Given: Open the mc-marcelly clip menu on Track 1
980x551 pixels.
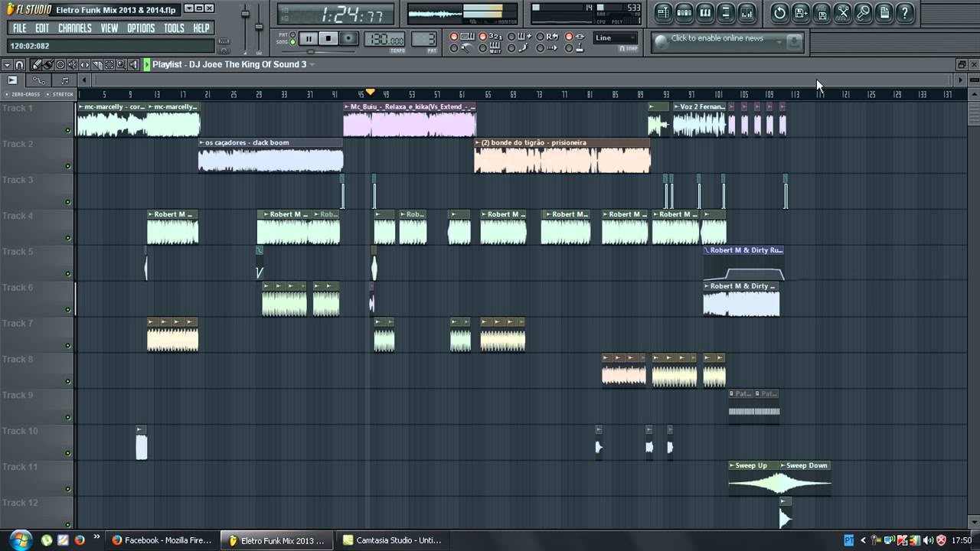Looking at the screenshot, I should [x=80, y=107].
